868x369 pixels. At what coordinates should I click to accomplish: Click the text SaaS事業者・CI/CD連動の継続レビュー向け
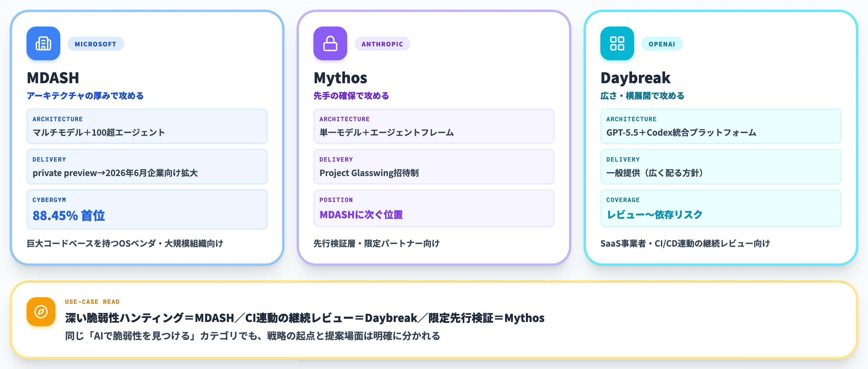pyautogui.click(x=685, y=243)
